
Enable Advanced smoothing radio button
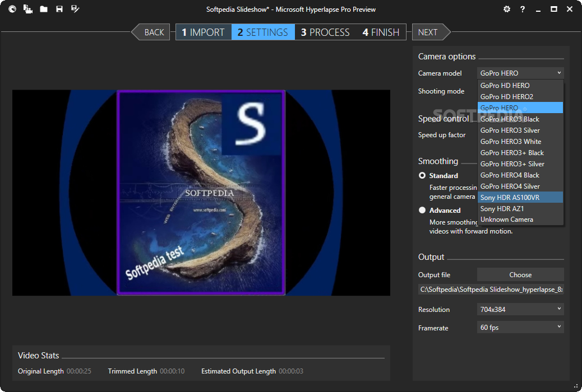[x=422, y=210]
